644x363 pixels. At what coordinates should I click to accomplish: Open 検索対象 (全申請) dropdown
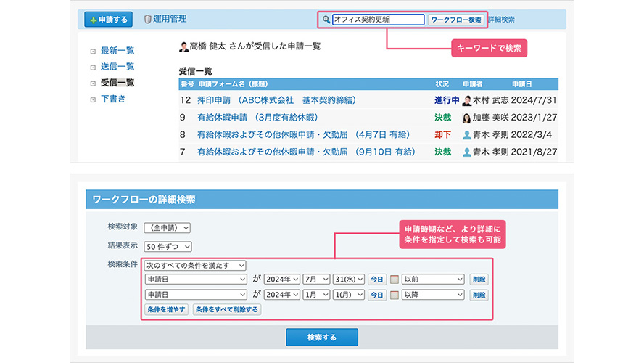[167, 228]
